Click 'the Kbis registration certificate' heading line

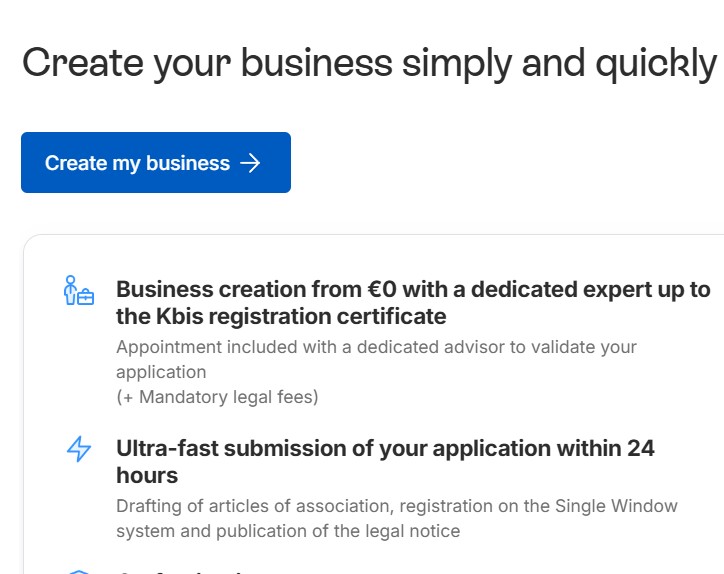pos(281,317)
